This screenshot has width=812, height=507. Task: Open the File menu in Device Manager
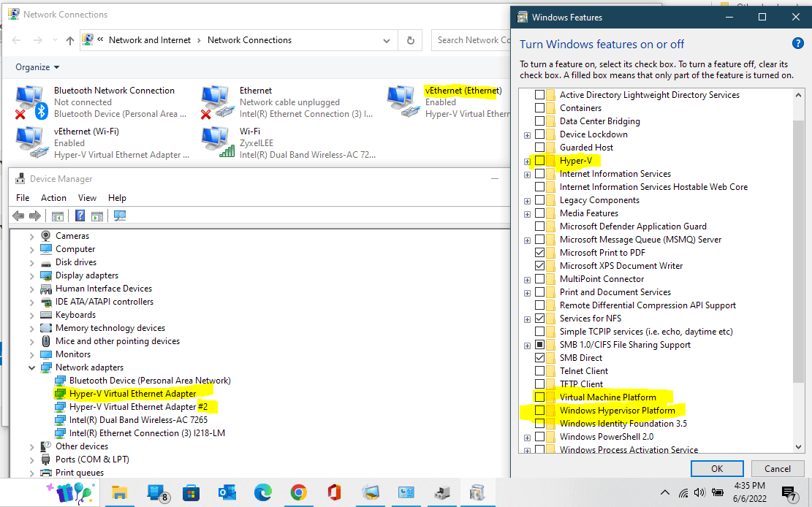[23, 198]
